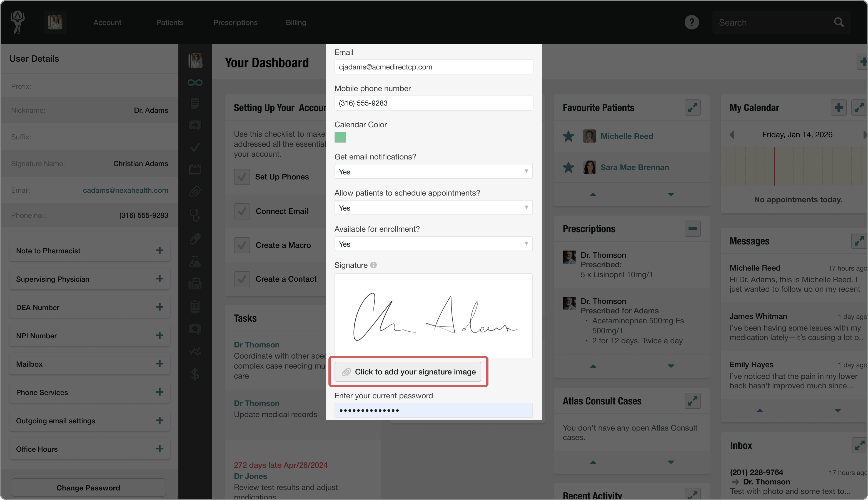Unstar Michelle Reed favourite
The image size is (868, 500).
[568, 136]
